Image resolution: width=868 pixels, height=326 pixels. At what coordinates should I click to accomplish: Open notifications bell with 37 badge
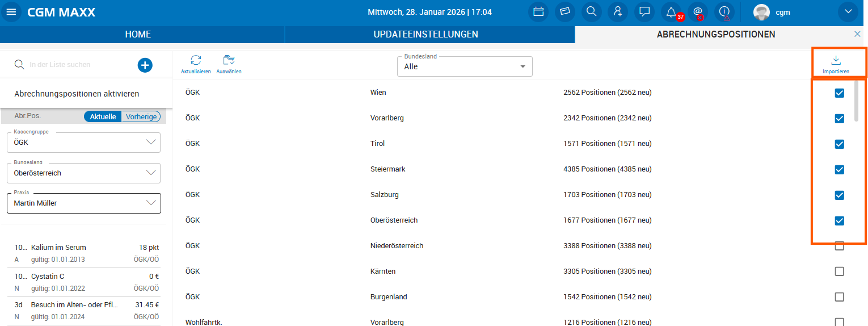(671, 12)
